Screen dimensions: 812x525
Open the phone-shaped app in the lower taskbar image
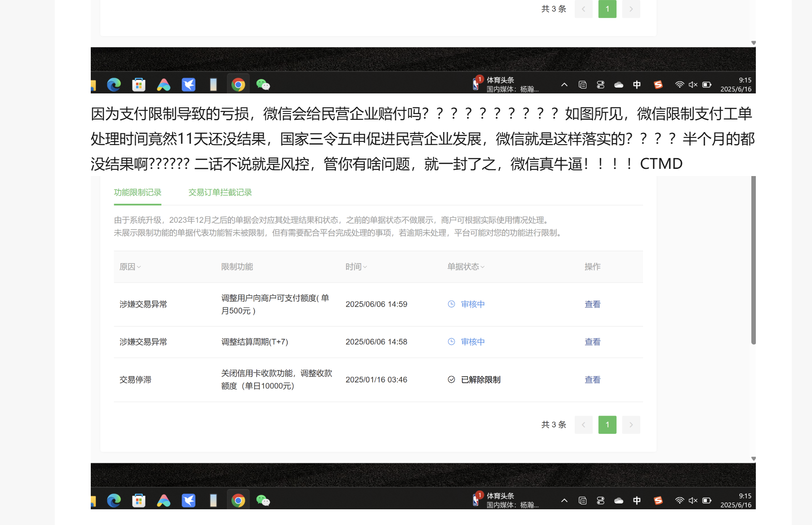(213, 500)
